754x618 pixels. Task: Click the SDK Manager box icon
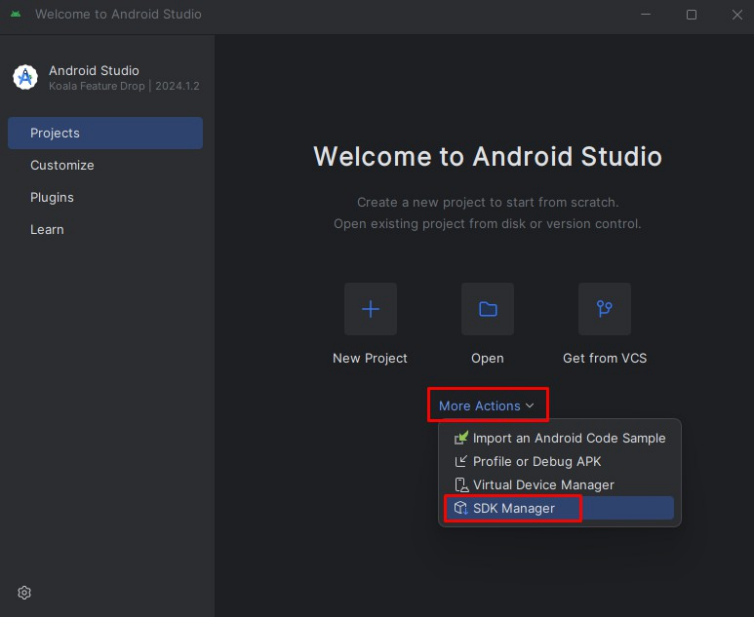(x=461, y=508)
